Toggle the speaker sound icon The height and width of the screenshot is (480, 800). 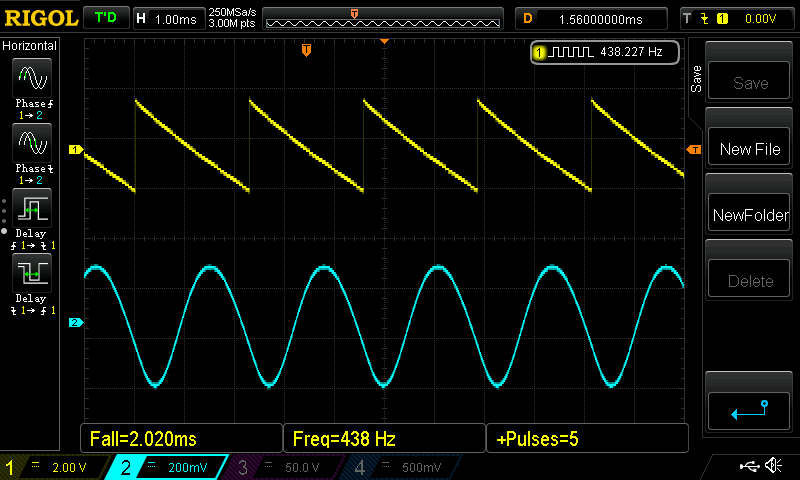point(773,466)
